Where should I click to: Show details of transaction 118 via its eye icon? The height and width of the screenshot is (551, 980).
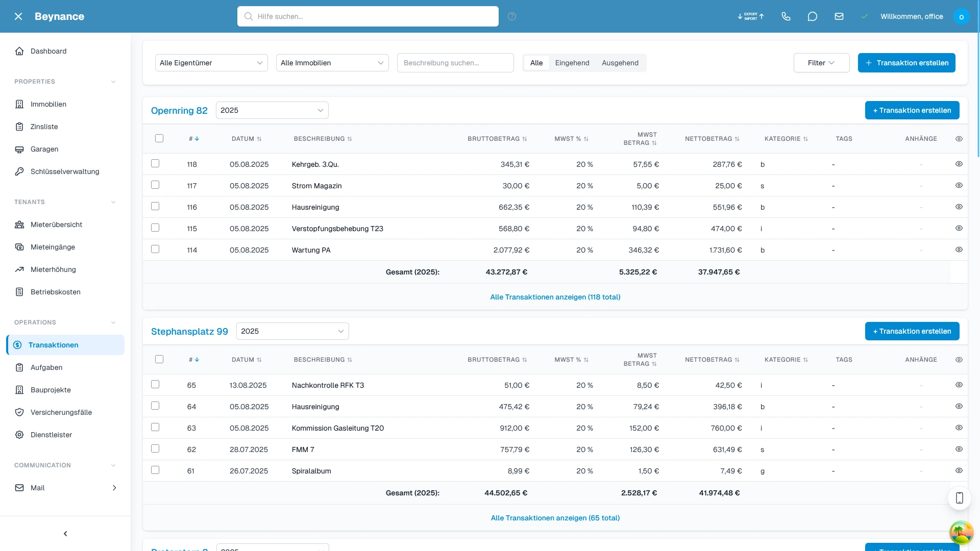(x=959, y=164)
